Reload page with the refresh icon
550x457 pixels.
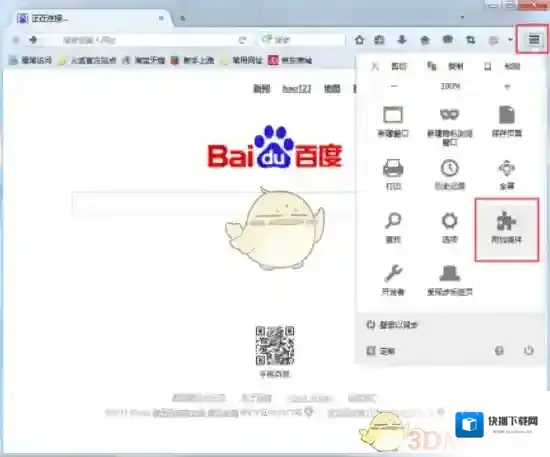[242, 40]
